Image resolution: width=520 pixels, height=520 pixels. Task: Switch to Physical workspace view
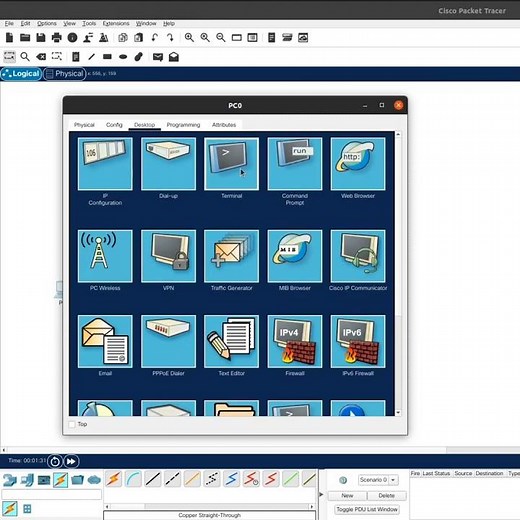65,74
